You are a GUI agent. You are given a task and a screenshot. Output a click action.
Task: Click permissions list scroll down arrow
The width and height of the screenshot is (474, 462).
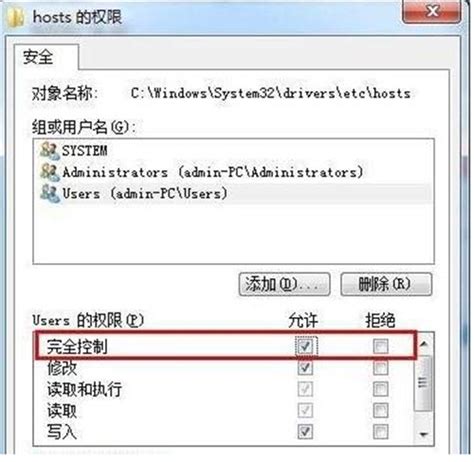(x=424, y=434)
